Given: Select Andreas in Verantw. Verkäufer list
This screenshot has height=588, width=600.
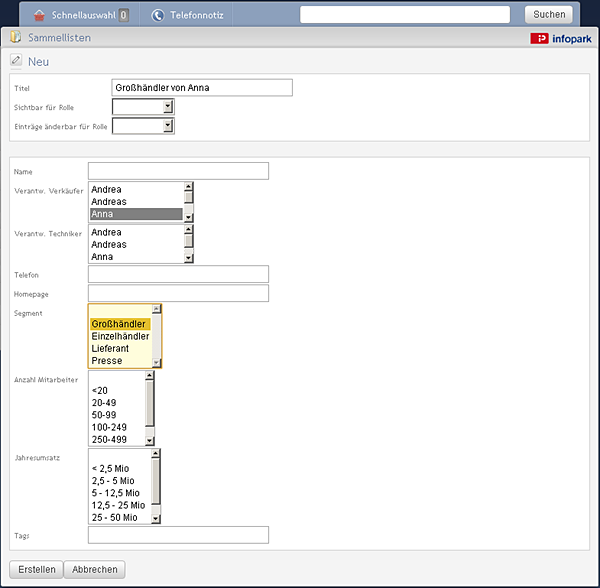Looking at the screenshot, I should [x=136, y=202].
